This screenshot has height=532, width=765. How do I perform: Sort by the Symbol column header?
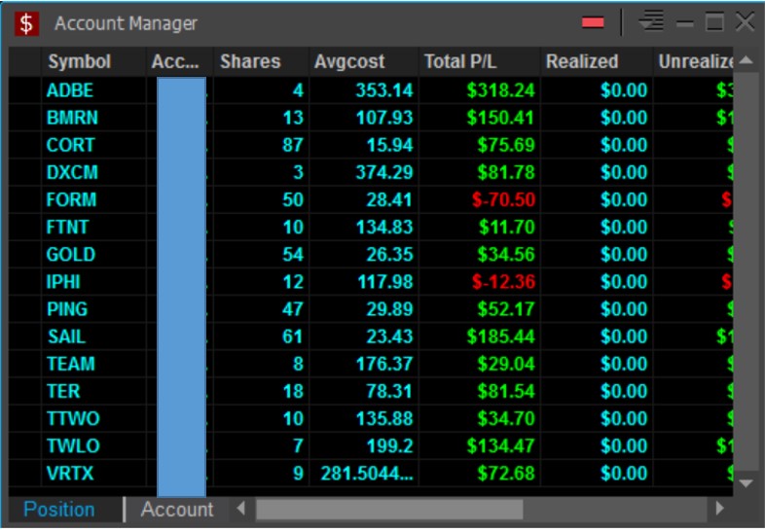pyautogui.click(x=80, y=61)
